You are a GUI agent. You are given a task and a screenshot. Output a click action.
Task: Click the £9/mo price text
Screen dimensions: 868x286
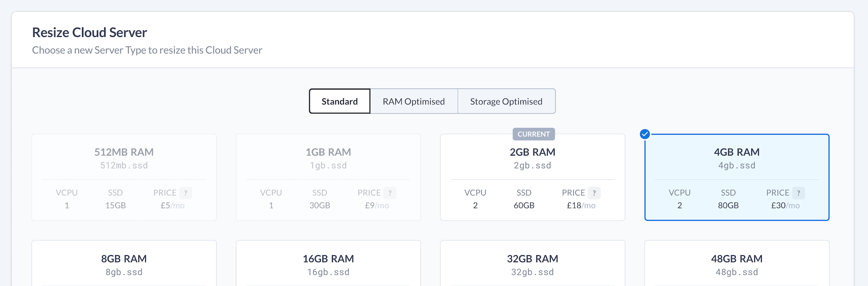[377, 206]
